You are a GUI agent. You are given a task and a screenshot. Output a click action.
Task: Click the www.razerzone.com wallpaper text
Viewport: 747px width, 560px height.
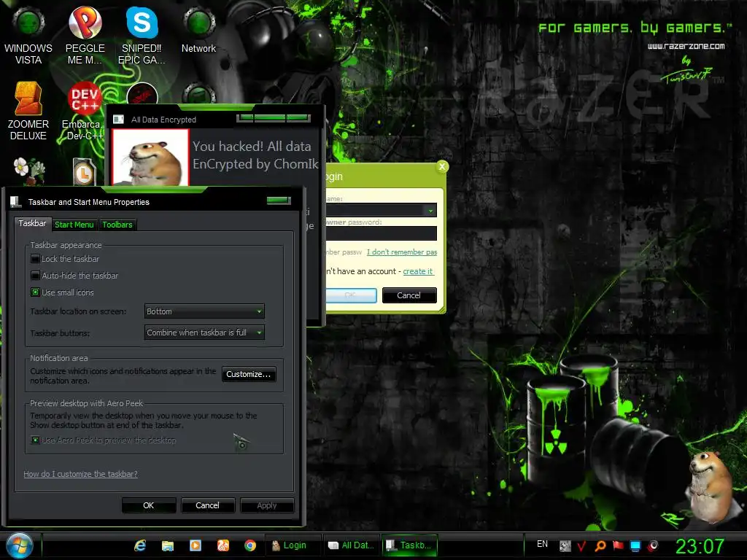click(x=686, y=46)
